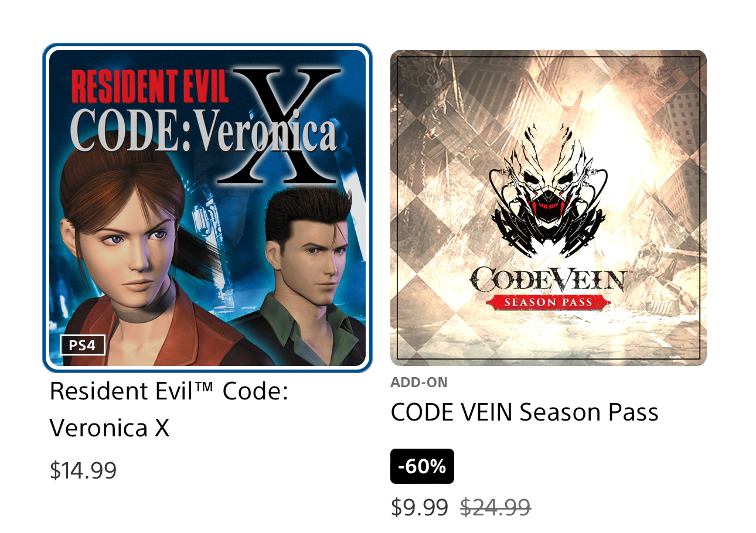The height and width of the screenshot is (533, 756).
Task: Click the struck-through $24.99 original price
Action: click(x=496, y=507)
